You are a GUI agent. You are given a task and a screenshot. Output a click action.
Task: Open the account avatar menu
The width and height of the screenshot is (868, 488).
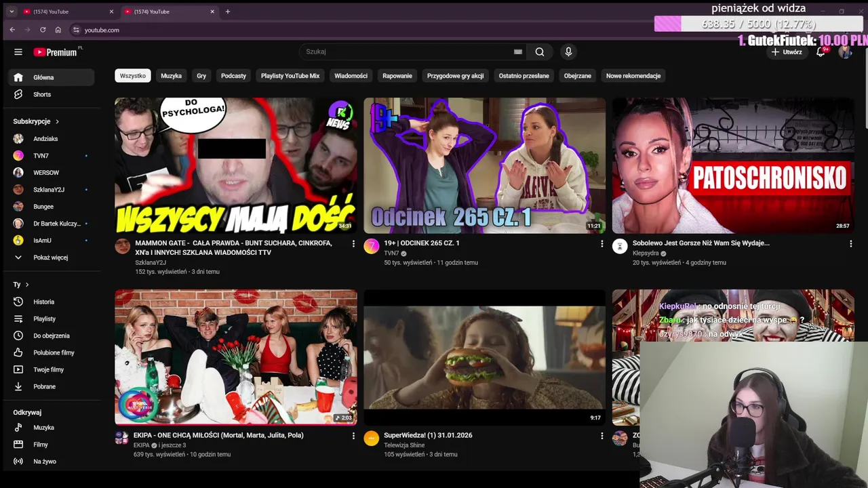tap(845, 52)
